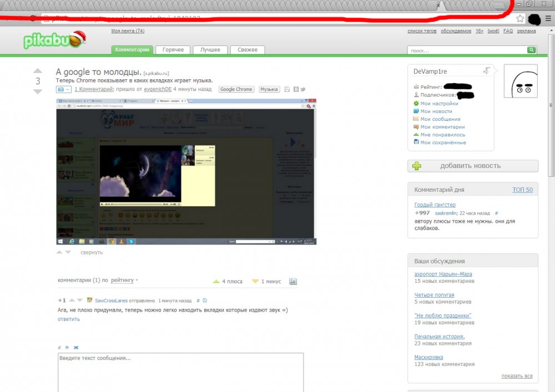This screenshot has height=392, width=555.
Task: Collapse the post via 'свернуть'
Action: [x=92, y=252]
